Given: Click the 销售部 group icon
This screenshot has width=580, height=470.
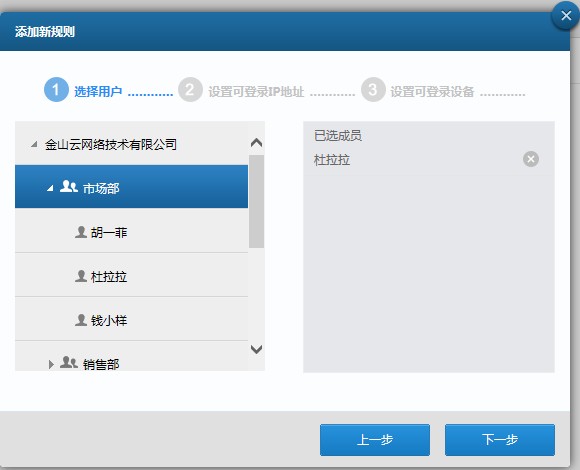Looking at the screenshot, I should 69,362.
